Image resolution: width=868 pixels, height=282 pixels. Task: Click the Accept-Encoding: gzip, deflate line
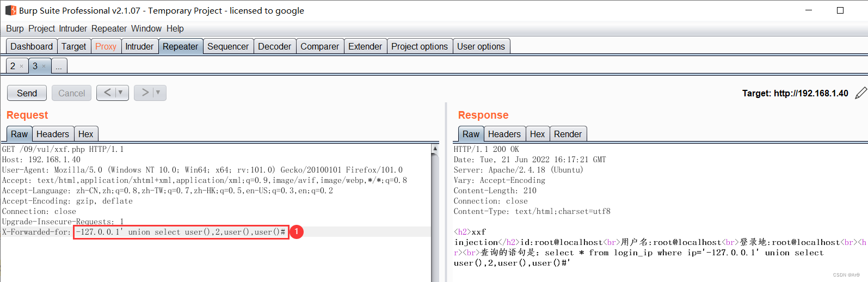click(x=67, y=201)
